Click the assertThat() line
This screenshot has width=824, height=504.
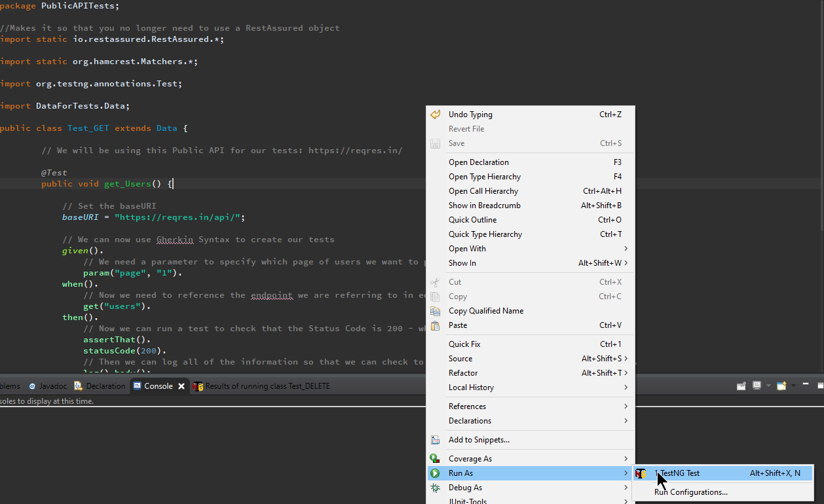click(x=117, y=340)
